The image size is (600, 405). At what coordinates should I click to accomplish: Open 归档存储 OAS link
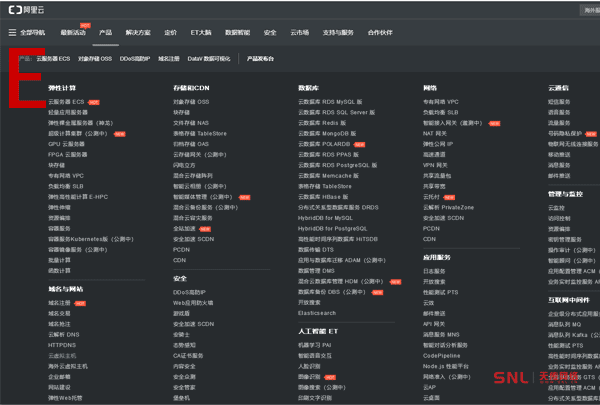pos(191,144)
